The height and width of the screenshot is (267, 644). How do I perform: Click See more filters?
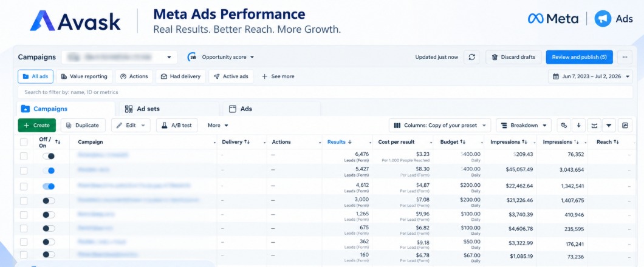tap(278, 76)
